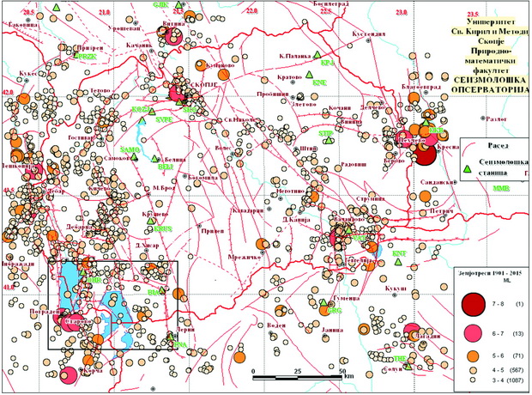
Task: Select the 'Сандански' city label
Action: 437,182
